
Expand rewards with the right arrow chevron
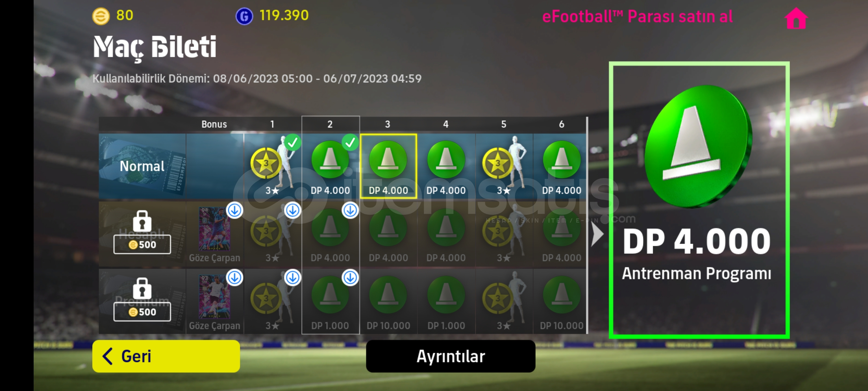tap(597, 234)
